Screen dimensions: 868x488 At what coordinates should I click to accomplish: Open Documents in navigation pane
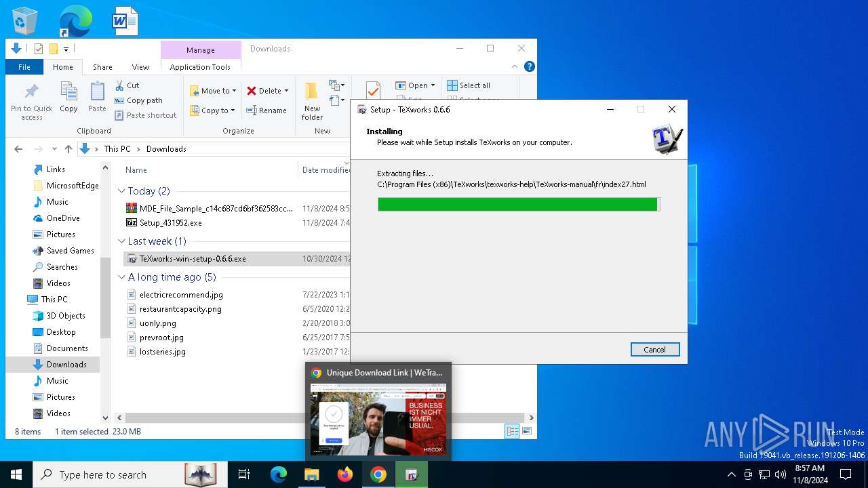[x=67, y=348]
